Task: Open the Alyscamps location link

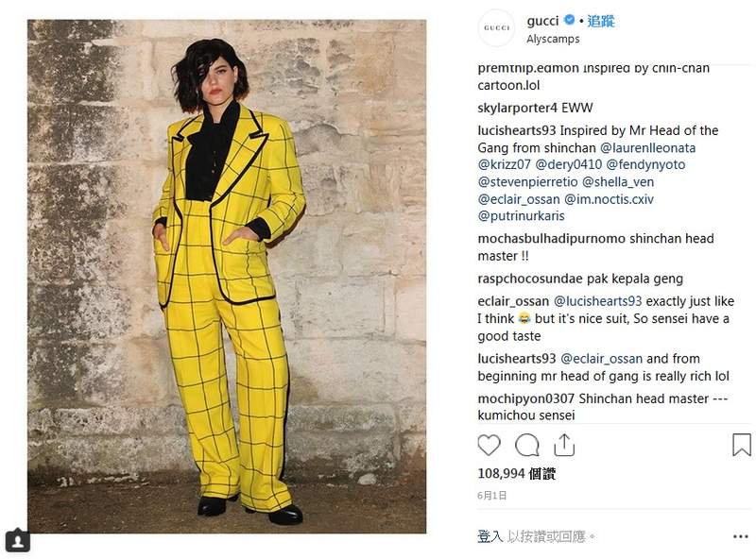Action: tap(553, 39)
